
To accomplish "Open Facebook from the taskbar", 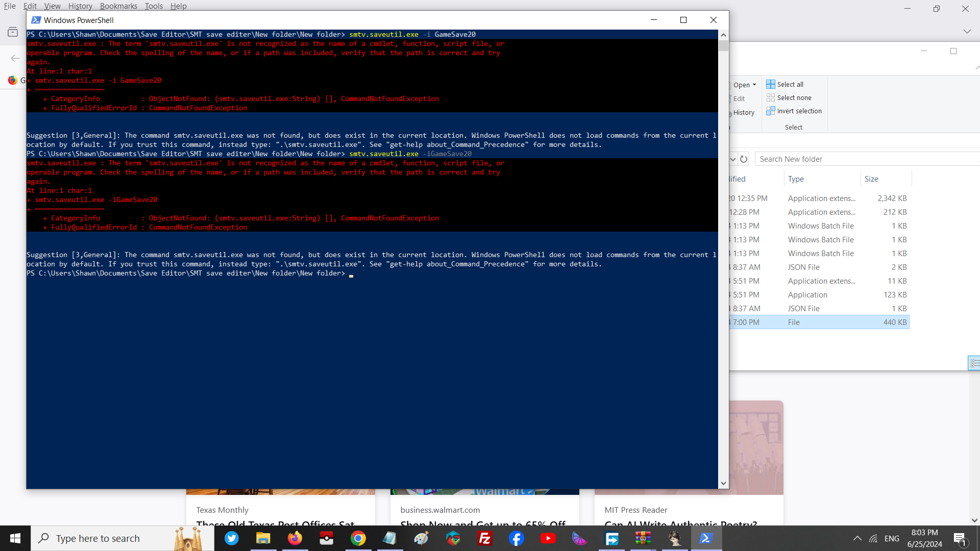I will tap(517, 538).
